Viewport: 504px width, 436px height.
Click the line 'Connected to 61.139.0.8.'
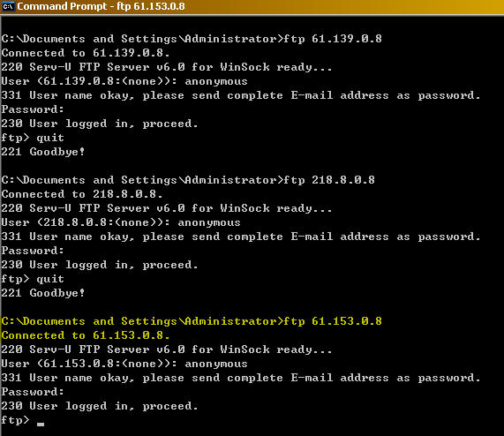(x=86, y=53)
